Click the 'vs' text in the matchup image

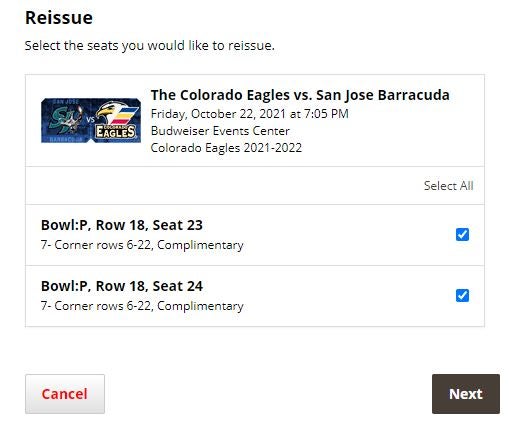90,119
